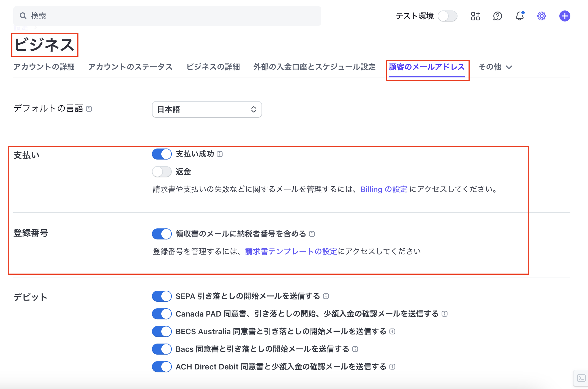
Task: Switch to ビジネスの詳細 tab
Action: click(x=213, y=67)
